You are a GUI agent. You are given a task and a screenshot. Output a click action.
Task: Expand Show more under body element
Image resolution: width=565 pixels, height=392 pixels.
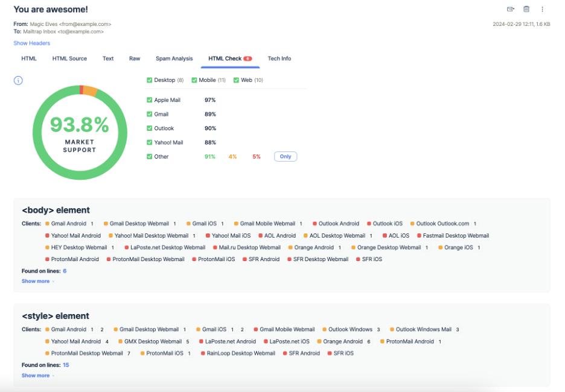(36, 281)
